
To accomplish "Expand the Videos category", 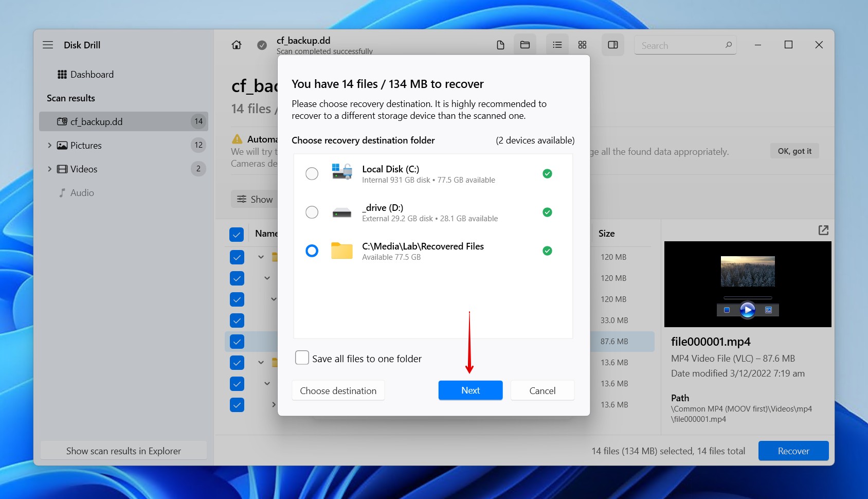I will coord(49,169).
